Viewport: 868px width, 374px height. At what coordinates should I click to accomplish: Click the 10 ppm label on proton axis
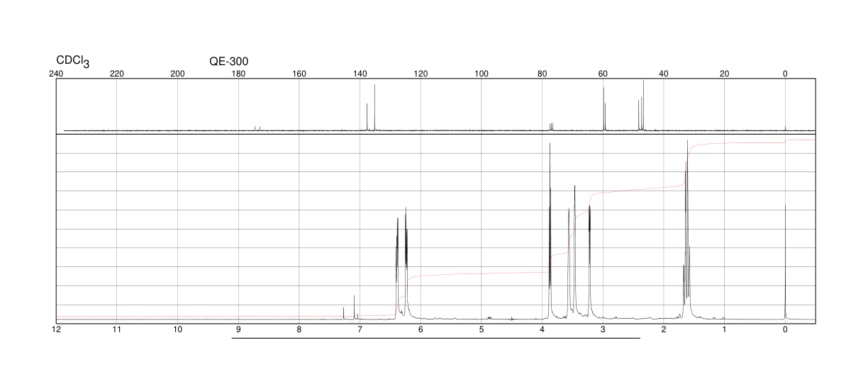(178, 330)
